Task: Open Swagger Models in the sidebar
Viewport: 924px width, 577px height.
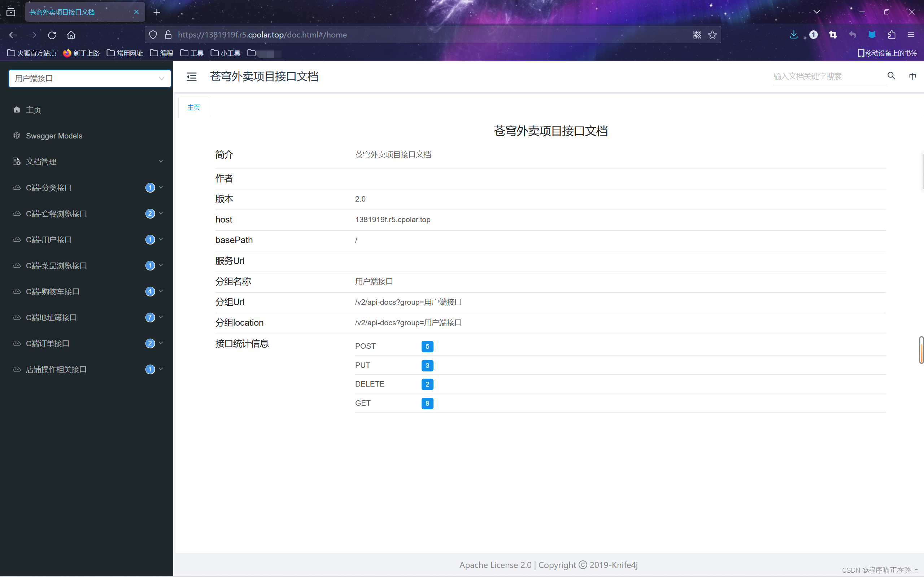Action: (x=54, y=136)
